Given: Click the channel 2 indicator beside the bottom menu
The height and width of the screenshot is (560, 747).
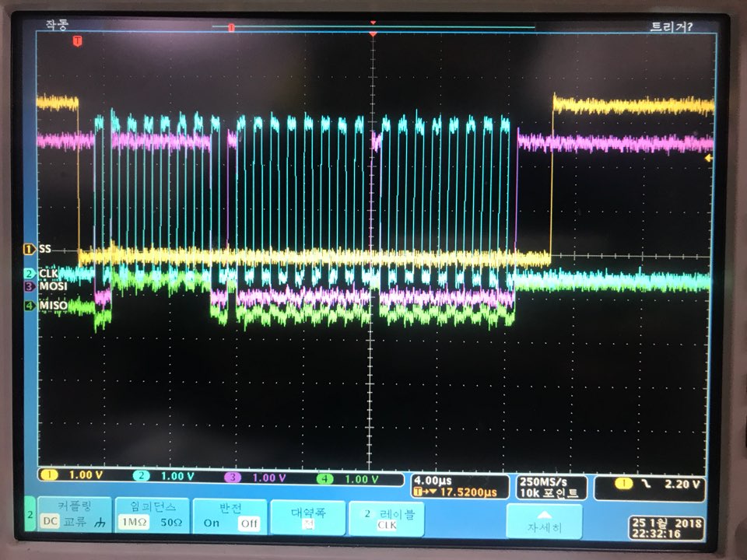Looking at the screenshot, I should pyautogui.click(x=30, y=514).
